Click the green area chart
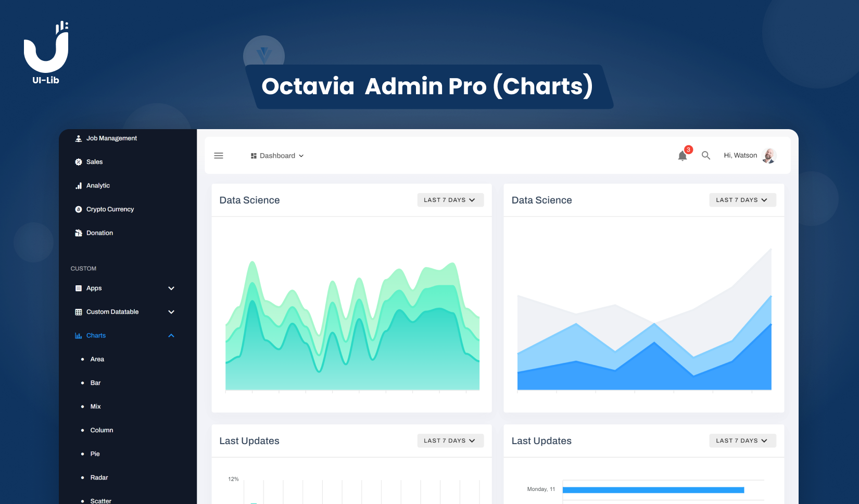Screen dimensions: 859x504 click(352, 325)
